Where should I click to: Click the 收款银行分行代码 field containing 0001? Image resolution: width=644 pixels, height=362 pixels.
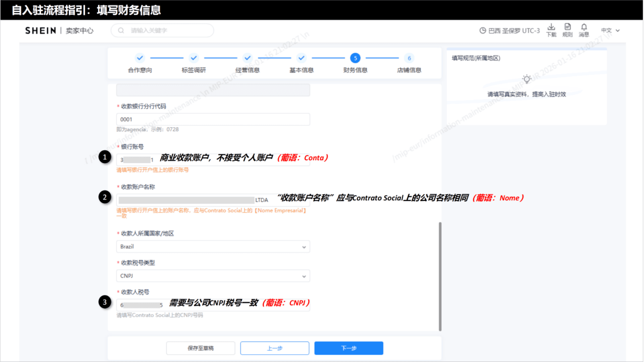[213, 119]
